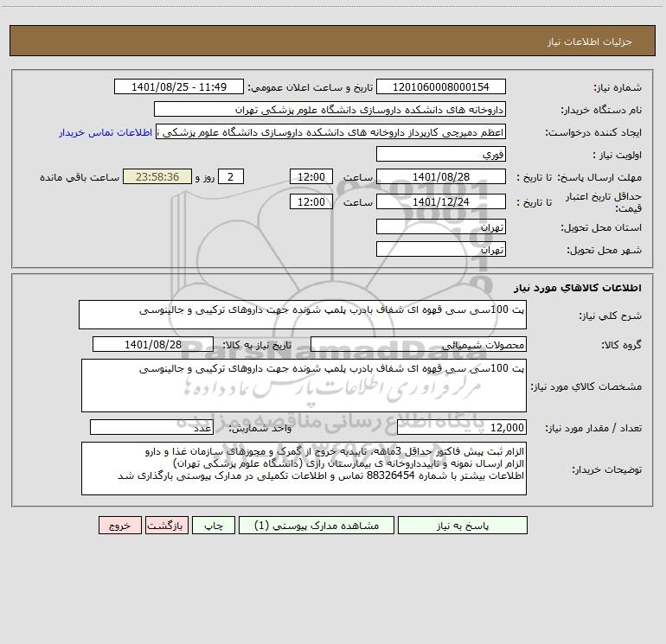Click the واحد شمارش label

260,429
